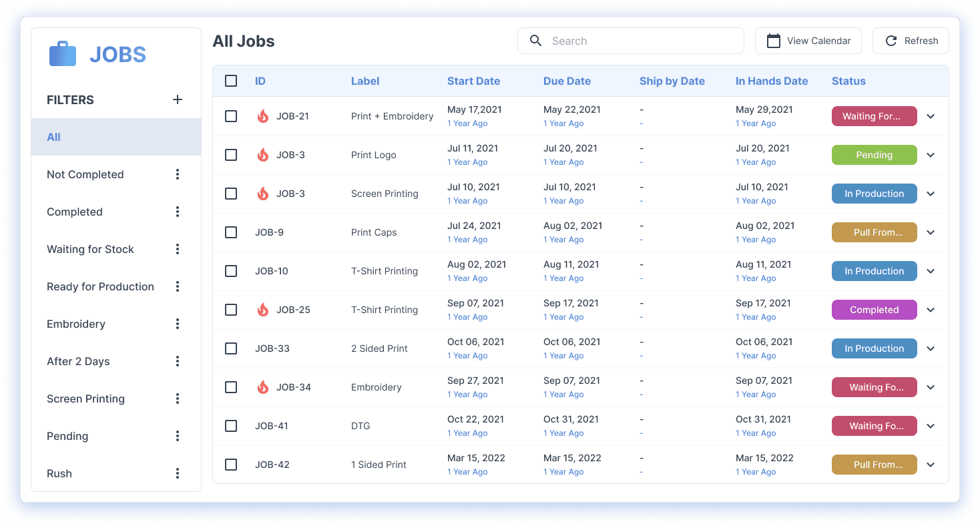Open the three-dot menu for Not Completed
The width and height of the screenshot is (980, 526).
pos(178,174)
